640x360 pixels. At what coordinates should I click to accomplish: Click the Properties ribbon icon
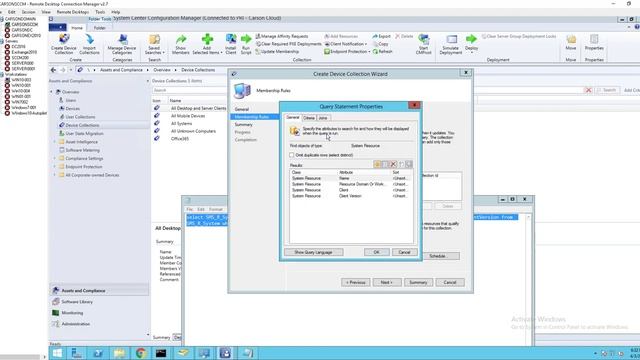(x=594, y=42)
